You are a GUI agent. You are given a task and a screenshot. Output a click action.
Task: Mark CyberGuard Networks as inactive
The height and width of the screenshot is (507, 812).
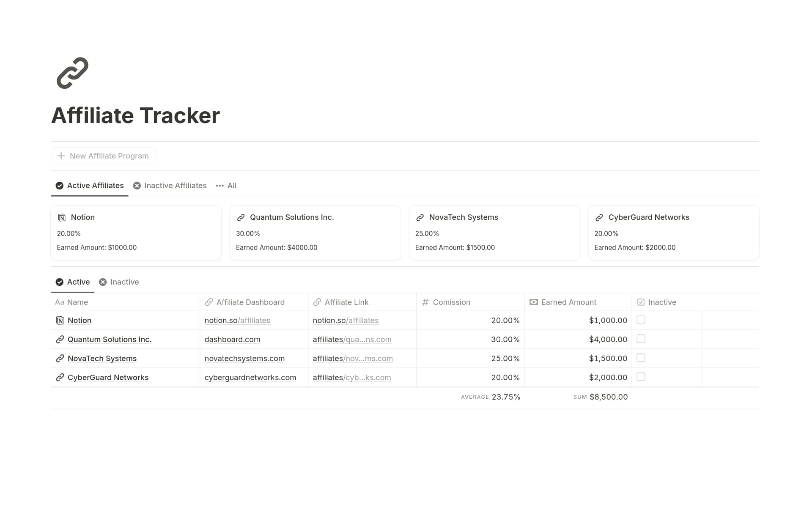coord(641,377)
